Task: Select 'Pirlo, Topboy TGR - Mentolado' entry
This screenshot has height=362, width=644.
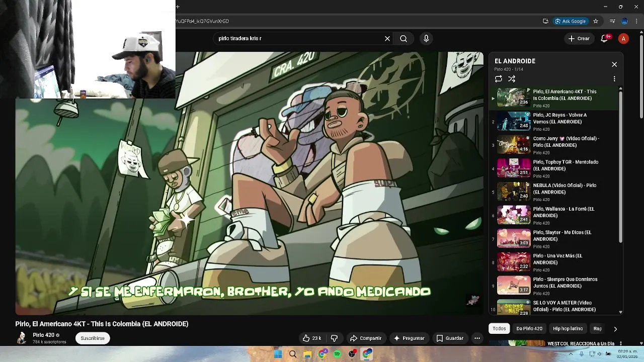Action: [553, 168]
